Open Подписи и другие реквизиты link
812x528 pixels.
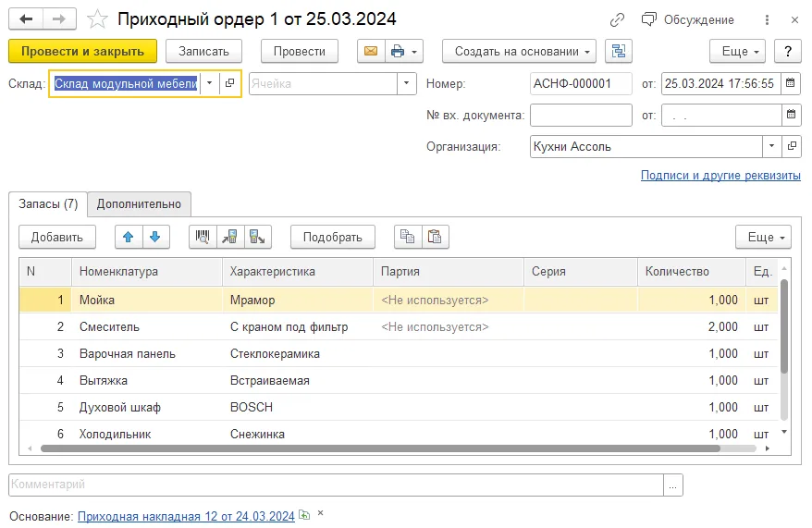point(720,176)
